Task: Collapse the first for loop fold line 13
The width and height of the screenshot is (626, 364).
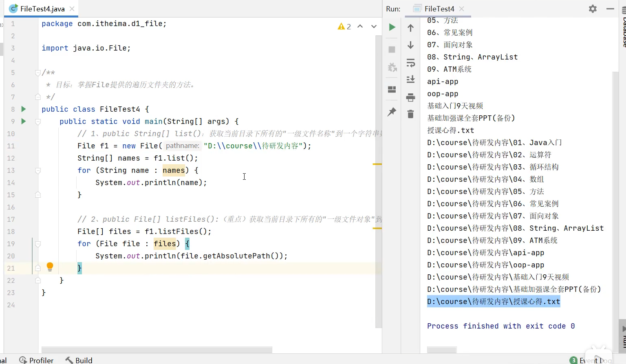Action: point(38,170)
